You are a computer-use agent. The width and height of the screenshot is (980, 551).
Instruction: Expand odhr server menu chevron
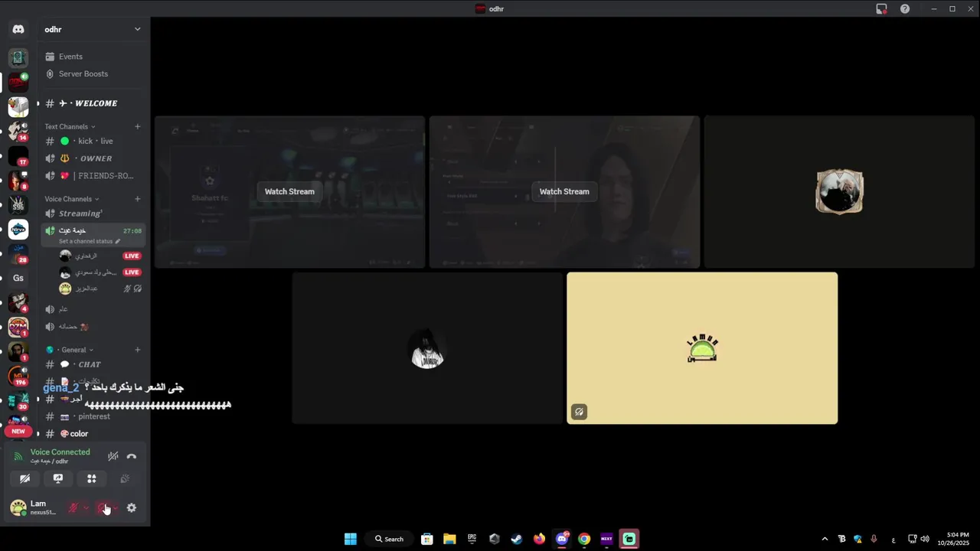[138, 29]
